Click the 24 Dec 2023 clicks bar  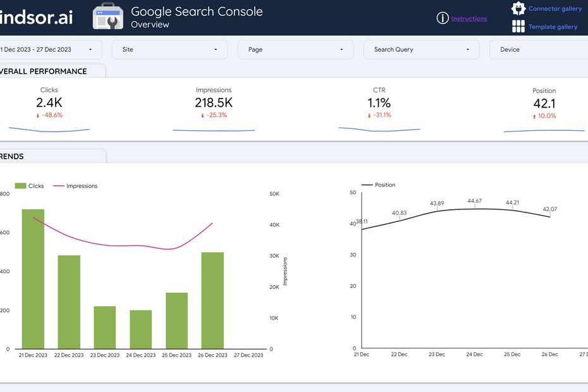click(140, 329)
